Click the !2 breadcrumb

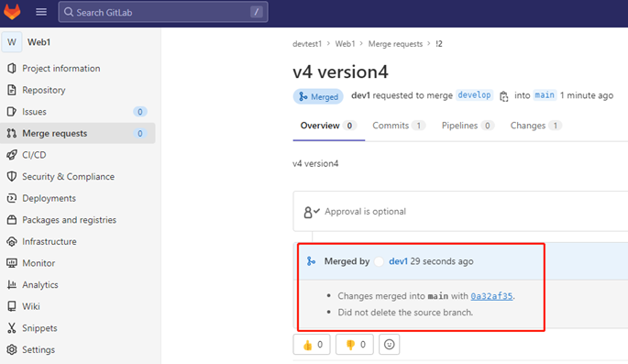pos(439,44)
